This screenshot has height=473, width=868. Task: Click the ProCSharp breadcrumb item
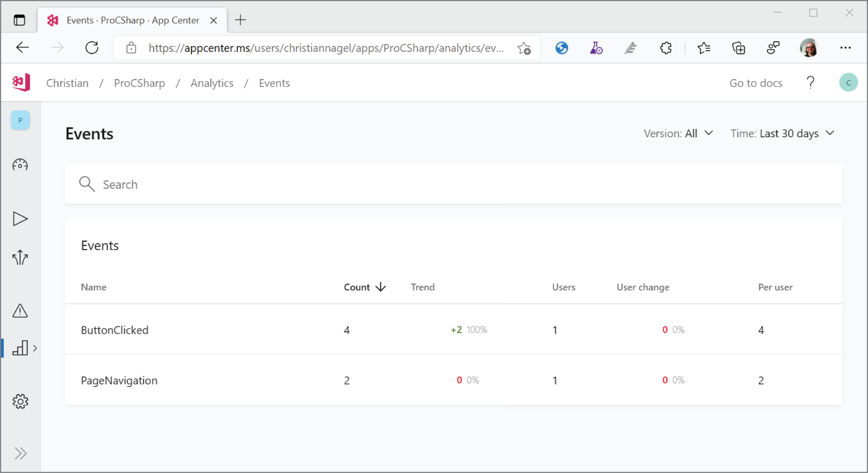(x=139, y=83)
